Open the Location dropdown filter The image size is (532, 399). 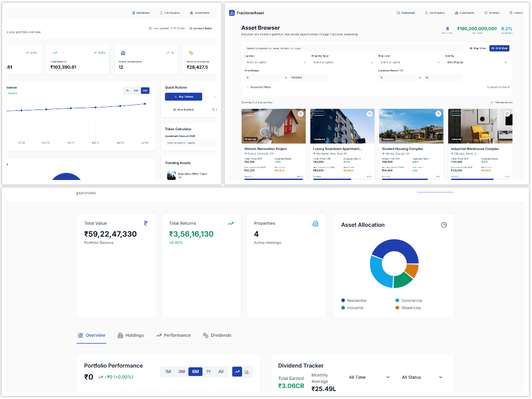(275, 63)
